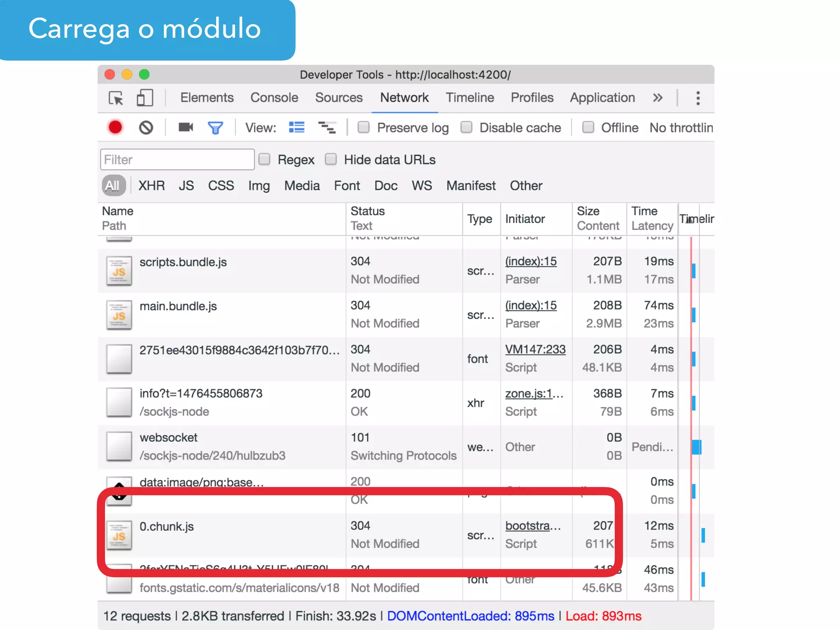840x630 pixels.
Task: Filter requests by Img
Action: pyautogui.click(x=259, y=186)
